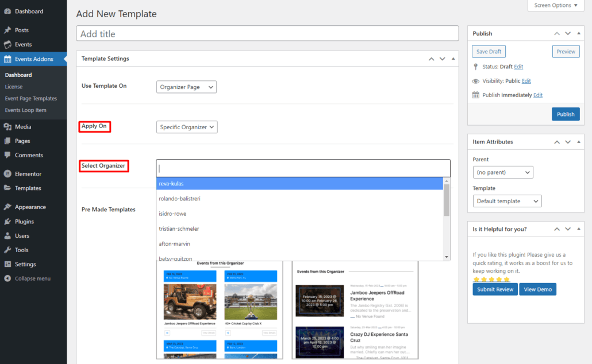Expand the Parent page dropdown
Screen dimensions: 592x364
(503, 172)
